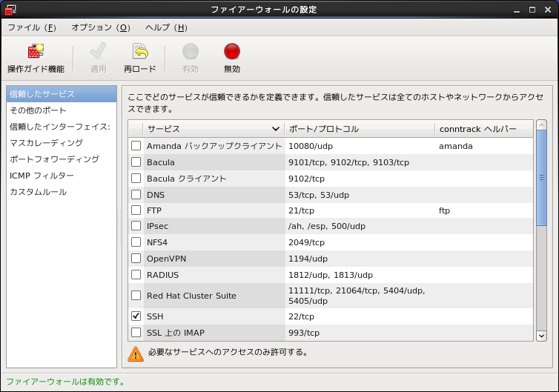
Task: Click the firewall app icon in title bar
Action: click(x=10, y=10)
